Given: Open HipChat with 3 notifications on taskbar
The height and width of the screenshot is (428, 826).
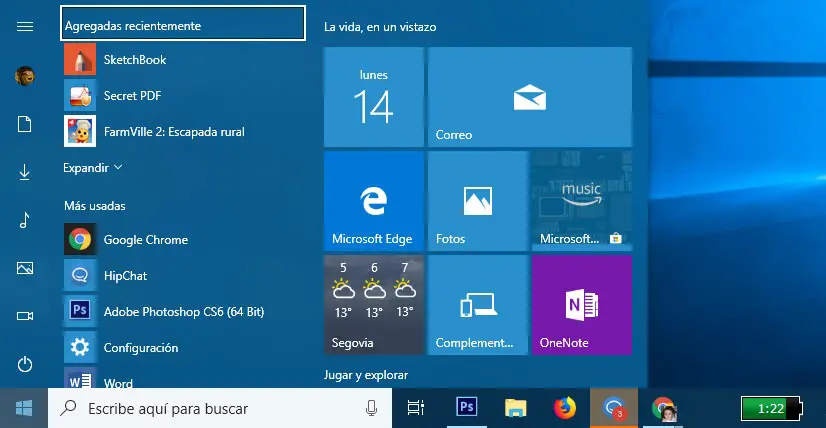Looking at the screenshot, I should [614, 408].
